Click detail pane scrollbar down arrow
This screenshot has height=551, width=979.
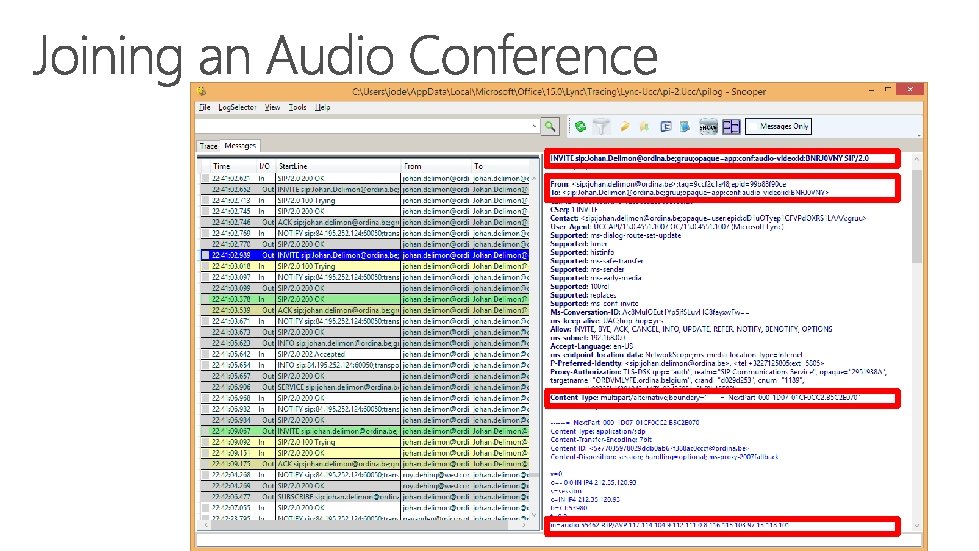click(x=917, y=525)
